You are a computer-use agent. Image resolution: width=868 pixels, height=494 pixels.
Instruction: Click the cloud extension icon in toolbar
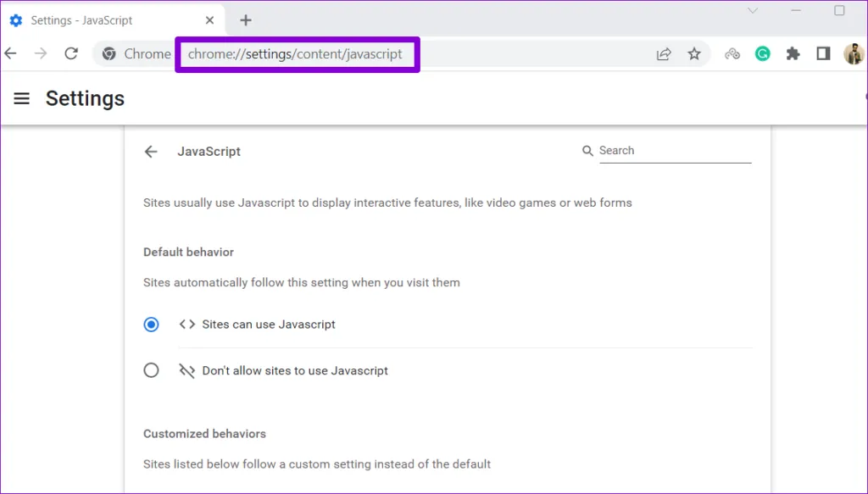tap(732, 53)
